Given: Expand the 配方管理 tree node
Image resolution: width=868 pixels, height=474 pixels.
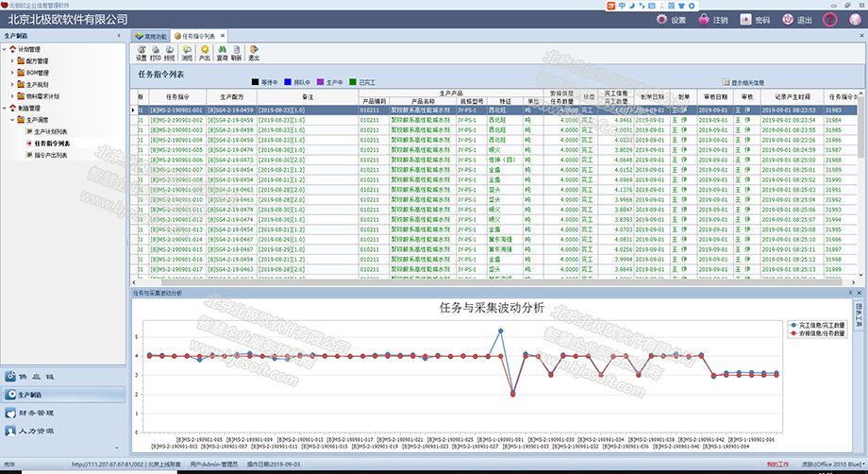Looking at the screenshot, I should (12, 61).
